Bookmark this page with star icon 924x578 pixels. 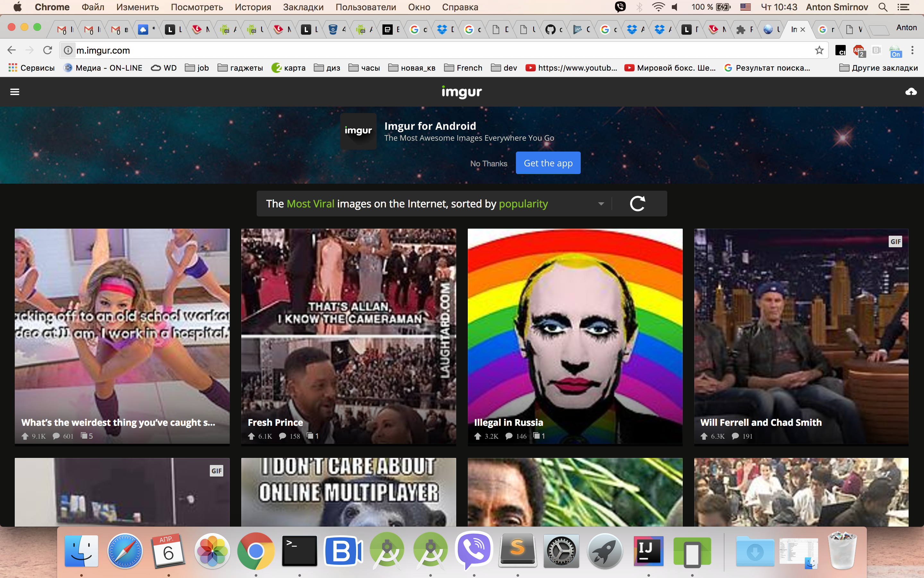[x=819, y=50]
